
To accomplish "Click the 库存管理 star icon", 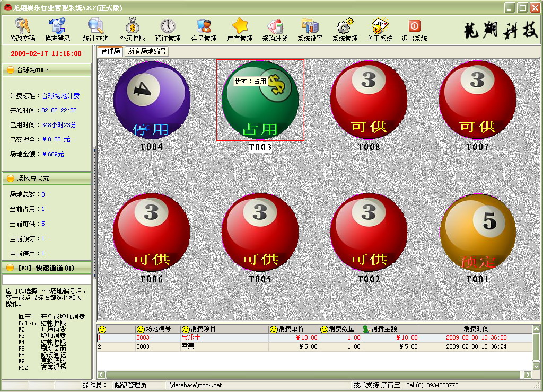I will click(x=240, y=30).
